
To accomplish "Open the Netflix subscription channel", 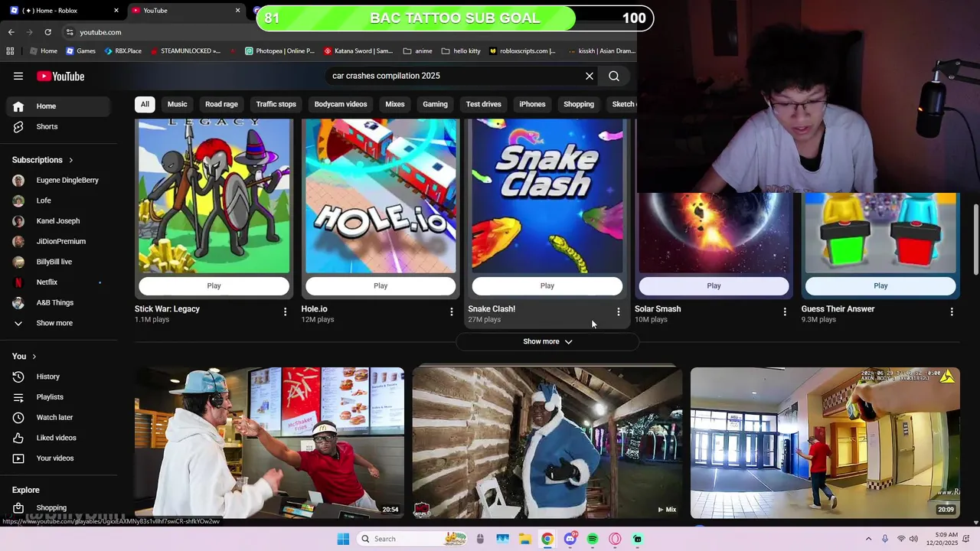I will click(x=58, y=282).
